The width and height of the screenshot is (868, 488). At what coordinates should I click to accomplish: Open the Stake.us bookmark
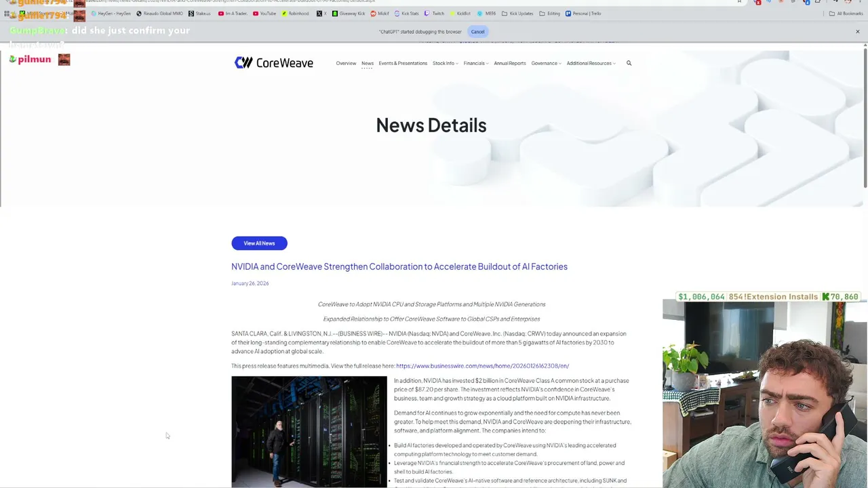[x=199, y=14]
